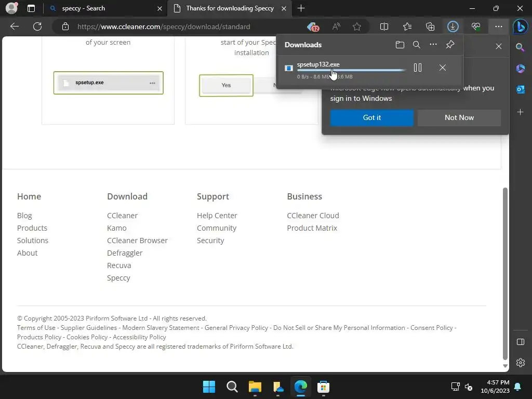Screen dimensions: 532x399
Task: Open the Kamo footer link
Action: pos(117,228)
